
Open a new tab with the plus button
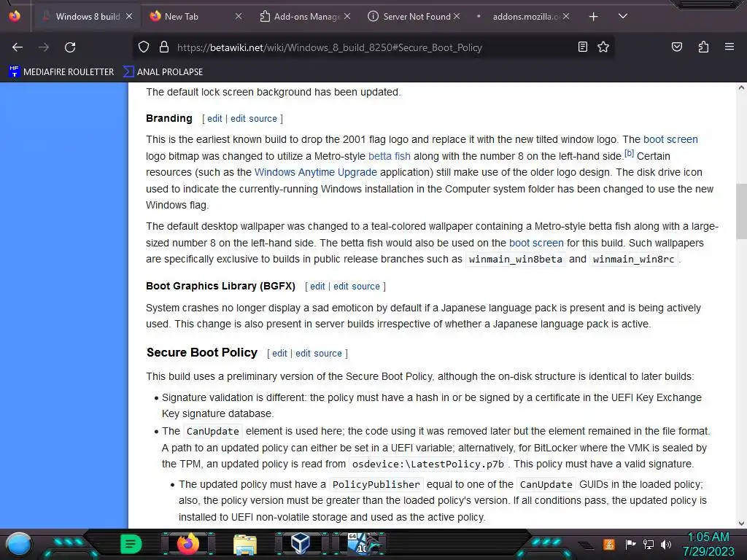point(593,17)
